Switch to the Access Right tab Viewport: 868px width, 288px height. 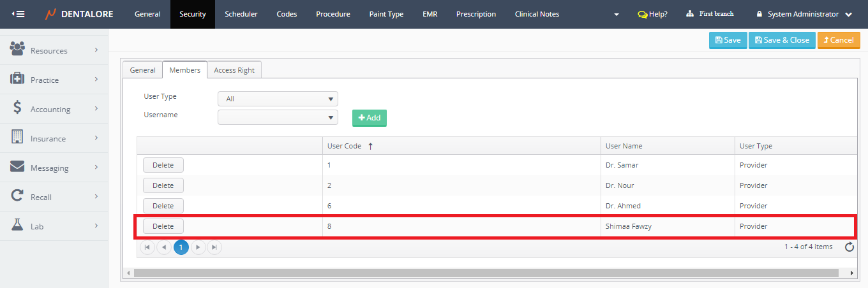[x=234, y=70]
